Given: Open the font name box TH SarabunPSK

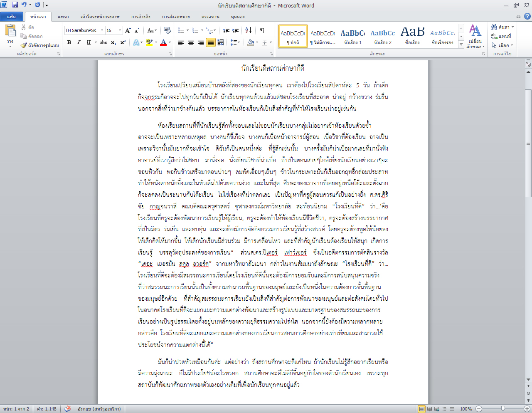Looking at the screenshot, I should pyautogui.click(x=84, y=30).
